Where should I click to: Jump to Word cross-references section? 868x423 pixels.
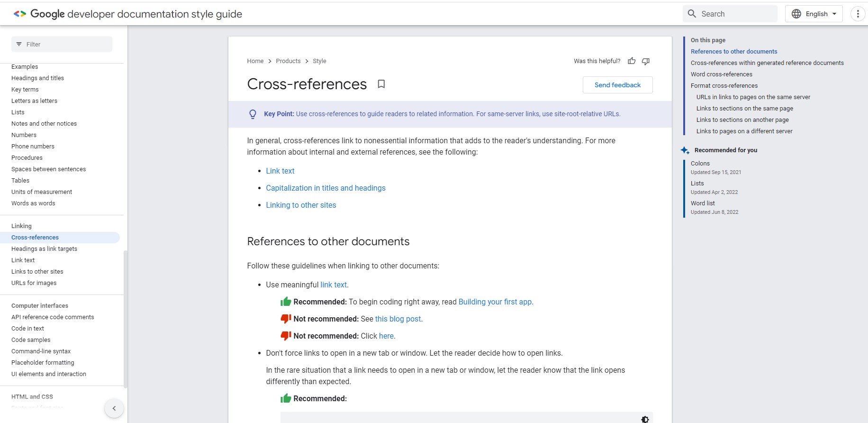(721, 74)
